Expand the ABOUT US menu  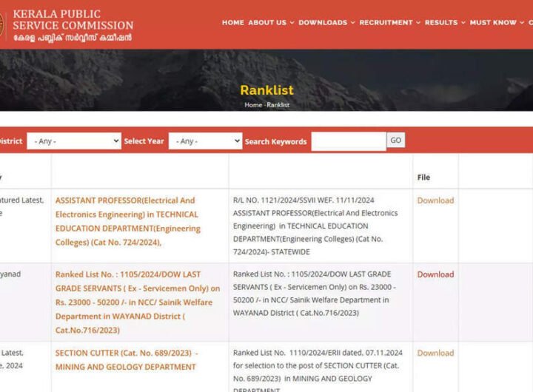(270, 23)
